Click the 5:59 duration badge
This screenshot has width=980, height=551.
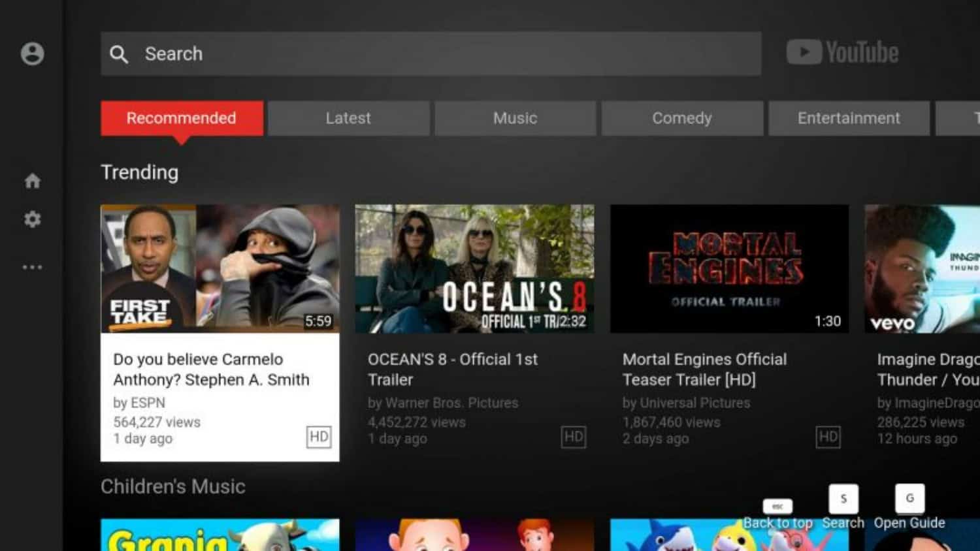pos(318,321)
